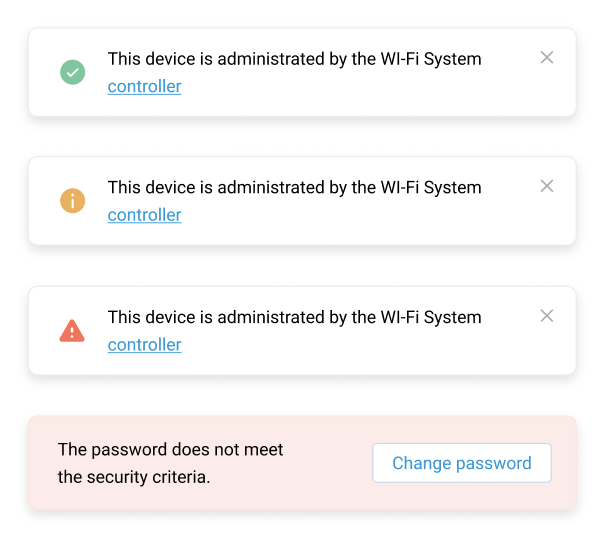Close the orange info notification
This screenshot has width=605, height=541.
[547, 186]
